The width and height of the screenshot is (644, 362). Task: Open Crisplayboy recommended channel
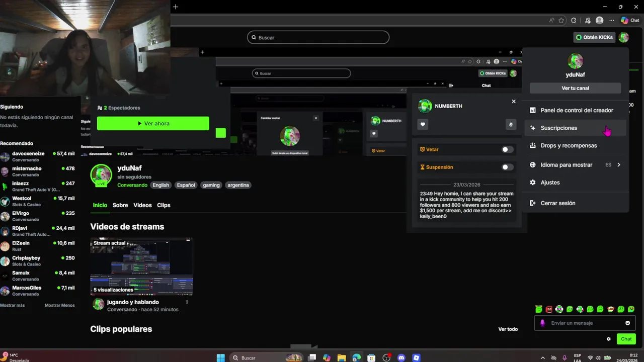point(38,261)
